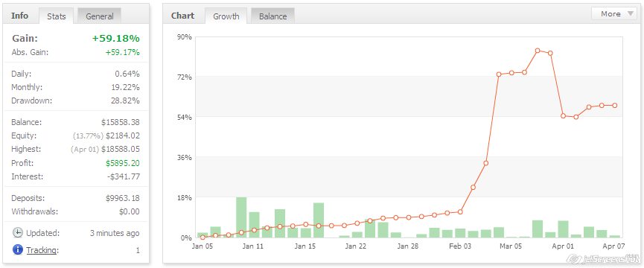
Task: Click the (13.77%) percentage beside Equity
Action: click(88, 135)
